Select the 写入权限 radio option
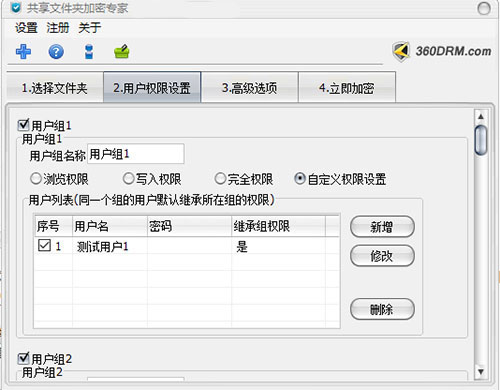This screenshot has height=390, width=500. click(128, 179)
